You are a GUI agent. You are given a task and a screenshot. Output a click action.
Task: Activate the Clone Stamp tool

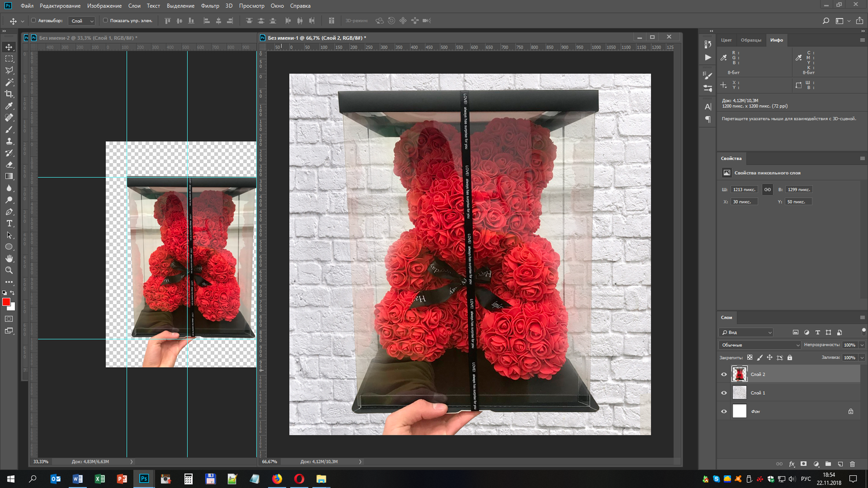pyautogui.click(x=9, y=141)
